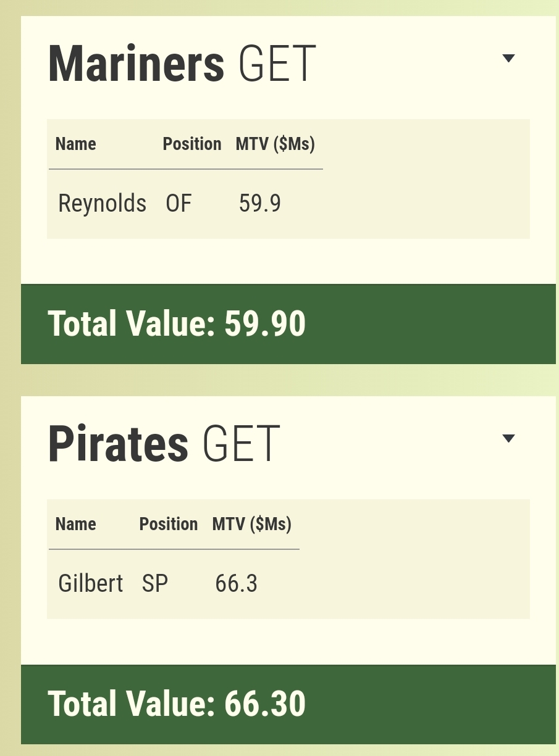Click the OF position cell
The width and height of the screenshot is (559, 756).
(179, 203)
